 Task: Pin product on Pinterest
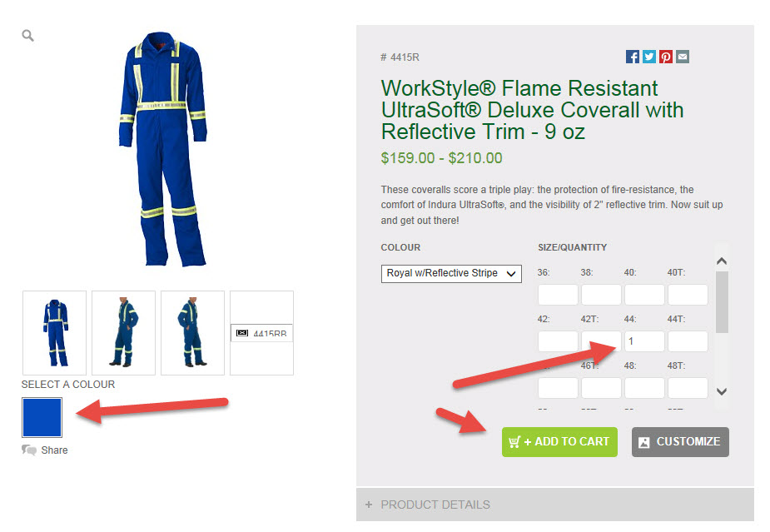pyautogui.click(x=665, y=57)
